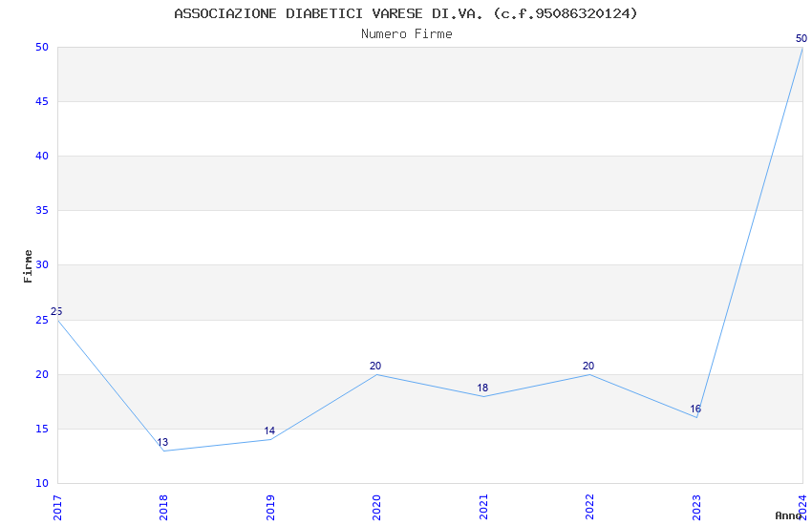Click the data label 50 for 2024

(801, 38)
